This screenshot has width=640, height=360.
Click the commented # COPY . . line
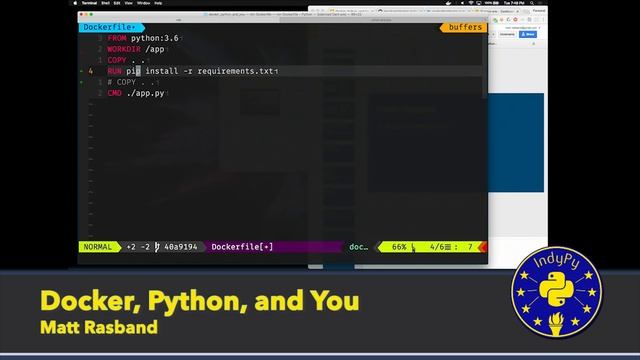coord(131,82)
